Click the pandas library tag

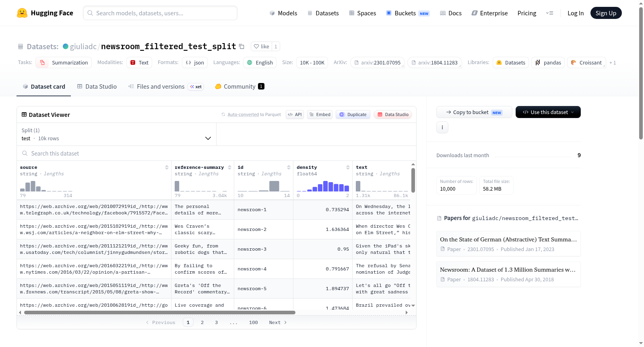pyautogui.click(x=548, y=62)
